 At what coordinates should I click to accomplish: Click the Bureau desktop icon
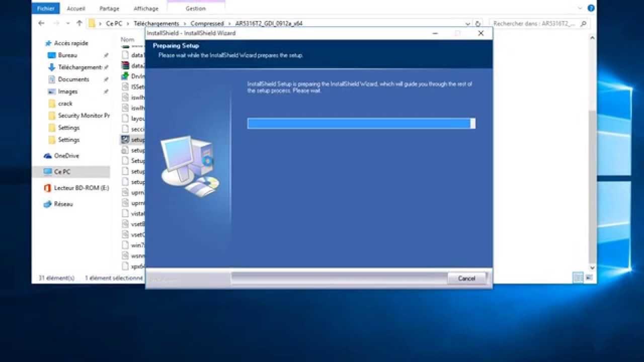51,55
